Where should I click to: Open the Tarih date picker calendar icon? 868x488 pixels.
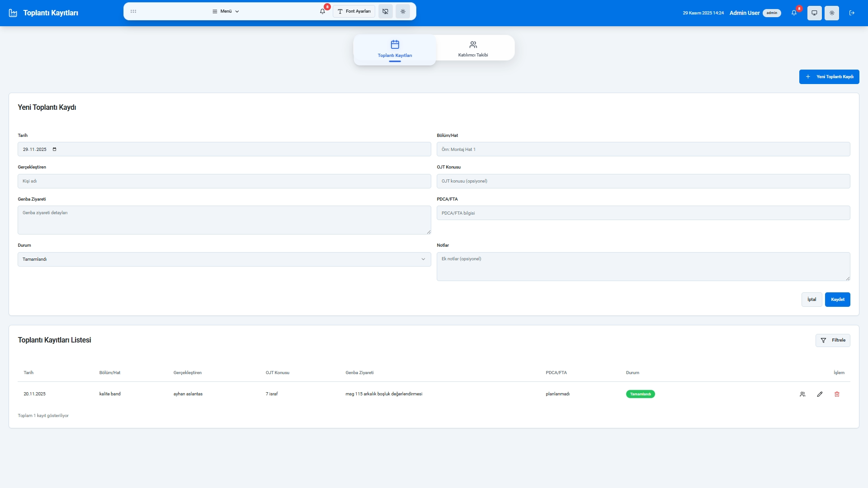click(55, 149)
